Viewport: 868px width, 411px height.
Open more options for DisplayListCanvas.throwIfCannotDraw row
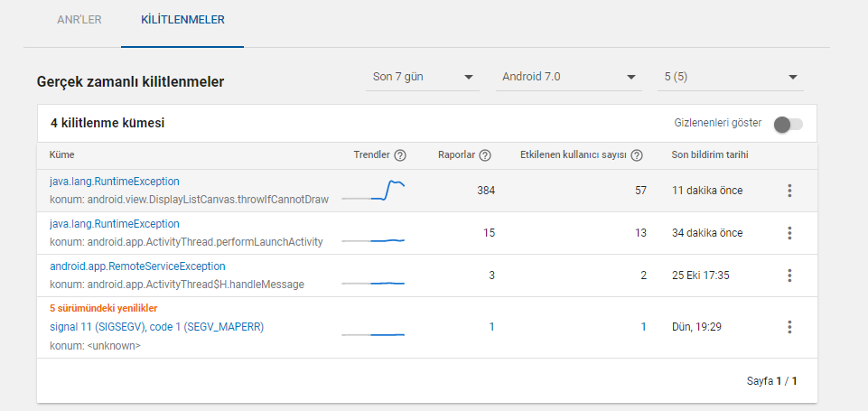[x=789, y=191]
